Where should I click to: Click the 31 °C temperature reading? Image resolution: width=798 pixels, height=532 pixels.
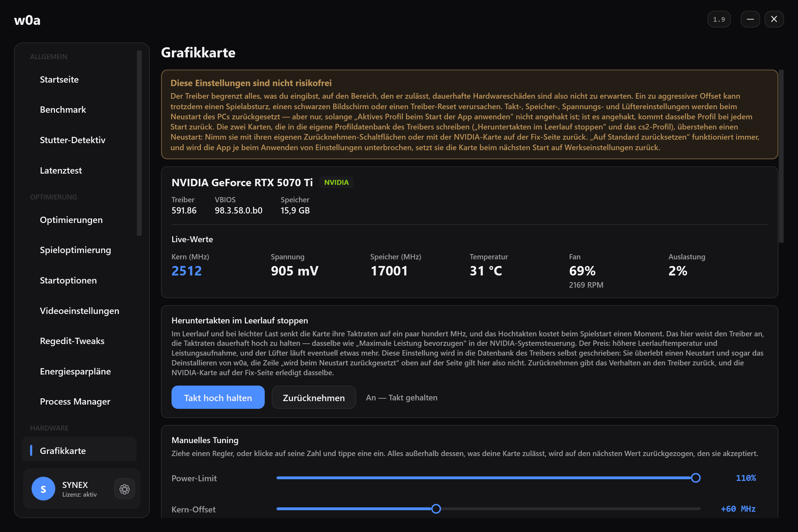click(x=486, y=271)
